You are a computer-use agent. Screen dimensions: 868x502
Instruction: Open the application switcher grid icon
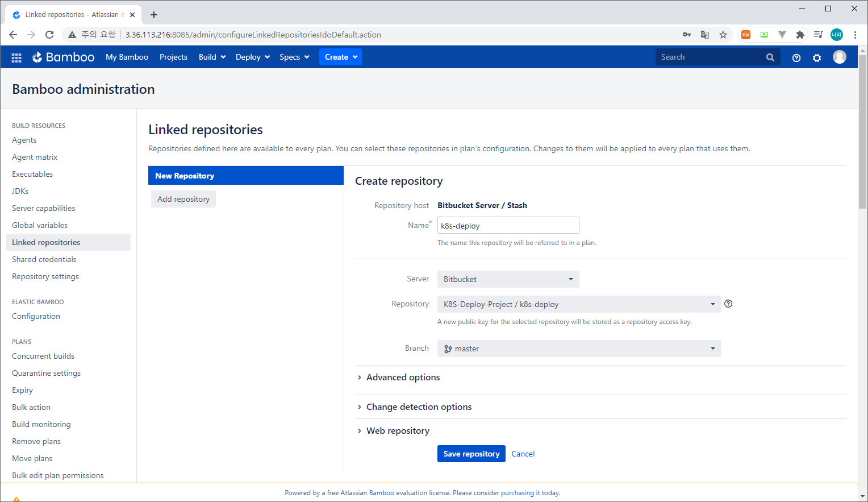(16, 57)
